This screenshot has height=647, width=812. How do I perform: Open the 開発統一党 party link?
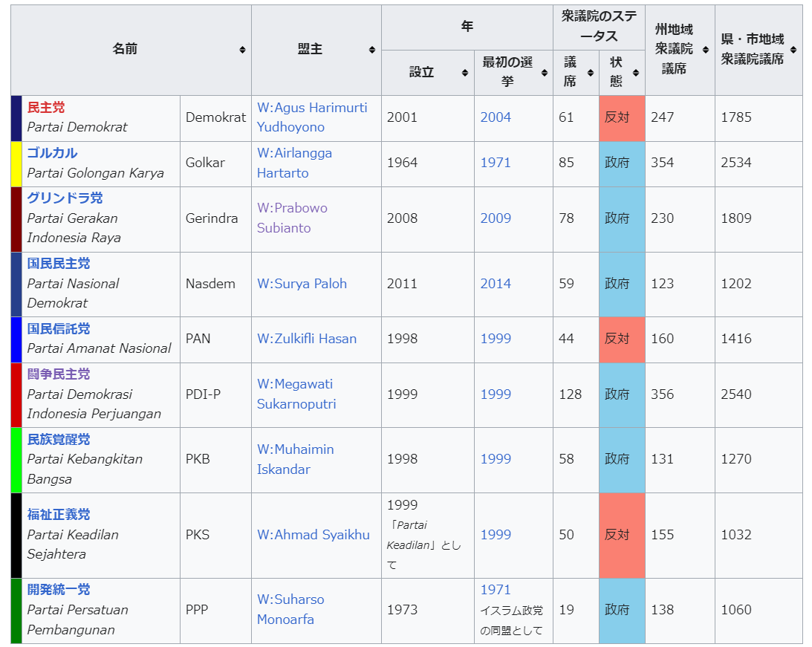[x=59, y=590]
